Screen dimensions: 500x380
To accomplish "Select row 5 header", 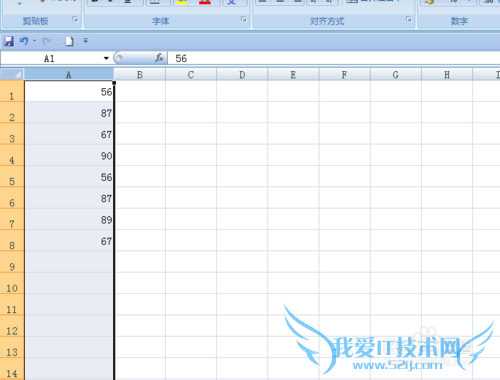I will [12, 176].
